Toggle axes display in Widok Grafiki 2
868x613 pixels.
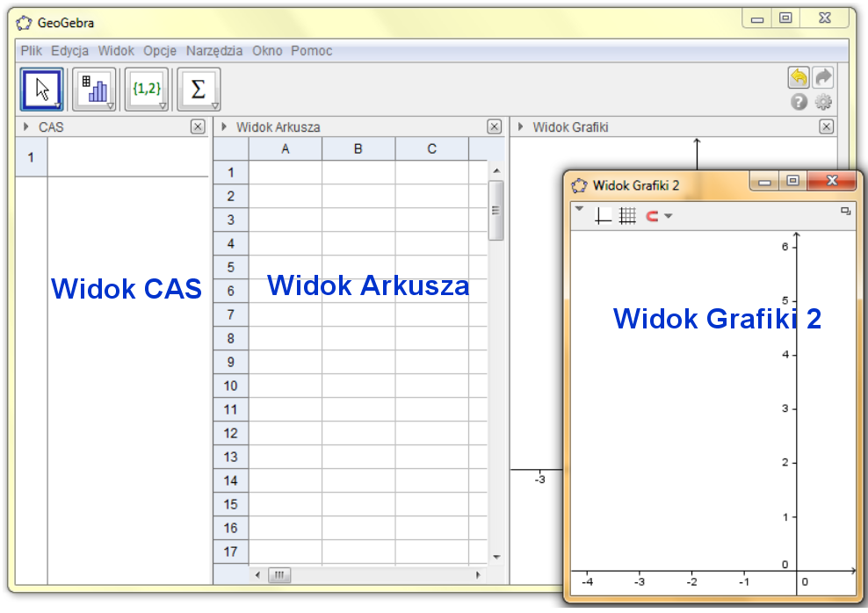(x=603, y=216)
